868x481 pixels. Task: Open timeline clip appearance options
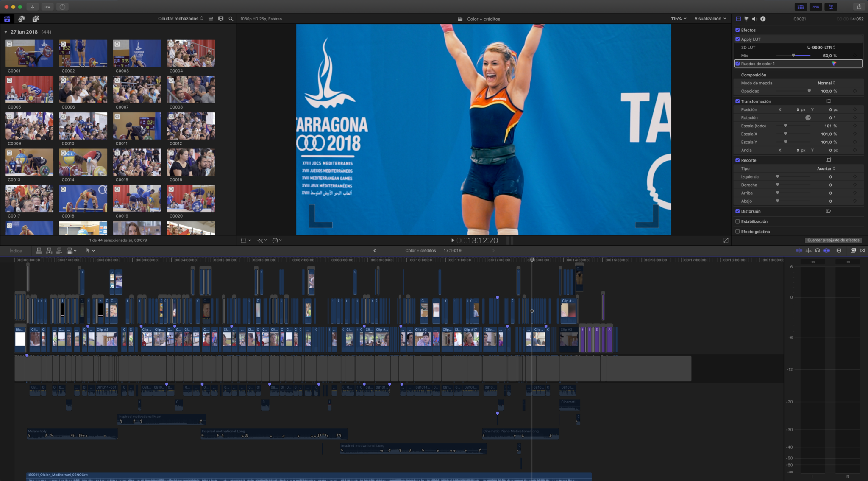click(x=839, y=251)
